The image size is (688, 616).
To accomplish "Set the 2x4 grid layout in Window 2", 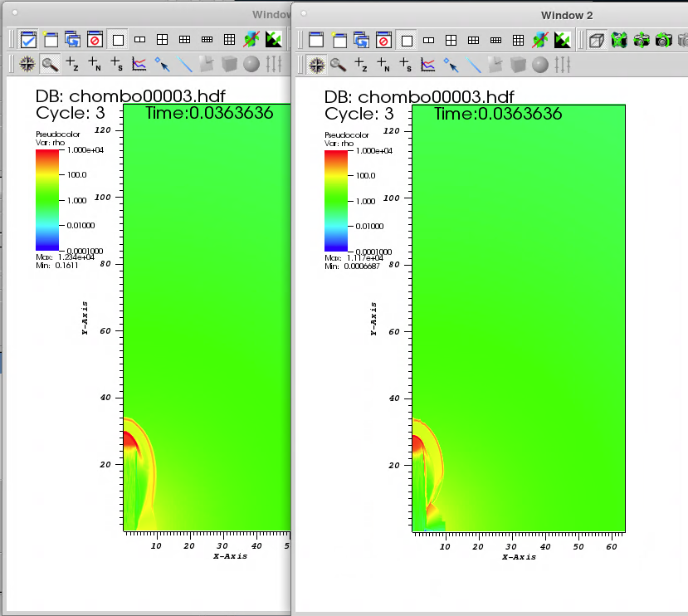I will 495,41.
